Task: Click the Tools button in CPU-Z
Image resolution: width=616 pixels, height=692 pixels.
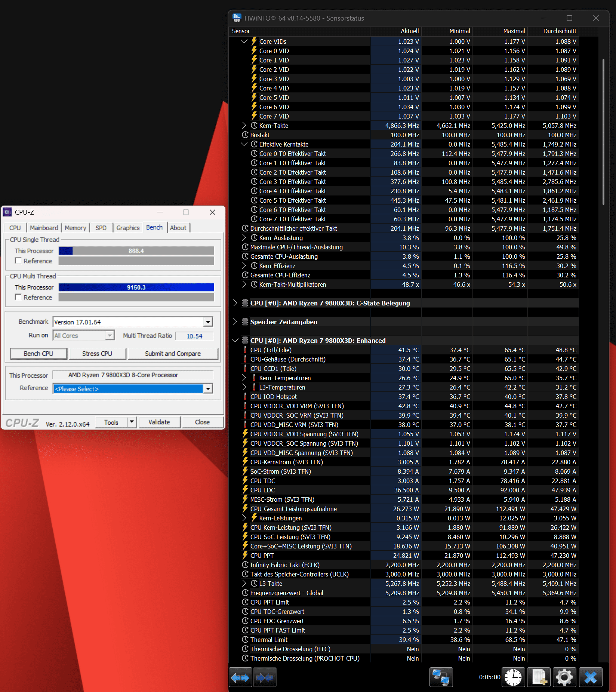Action: 111,422
